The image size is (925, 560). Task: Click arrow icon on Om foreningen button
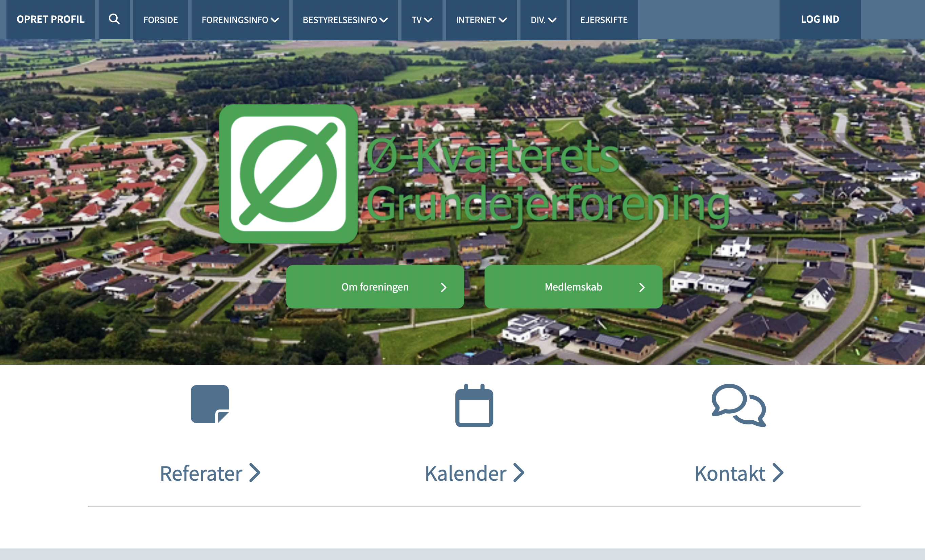pos(444,287)
